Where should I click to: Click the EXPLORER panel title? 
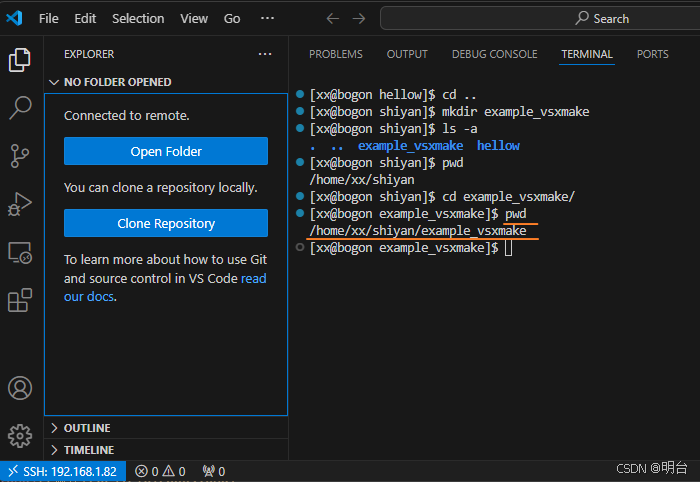click(89, 54)
